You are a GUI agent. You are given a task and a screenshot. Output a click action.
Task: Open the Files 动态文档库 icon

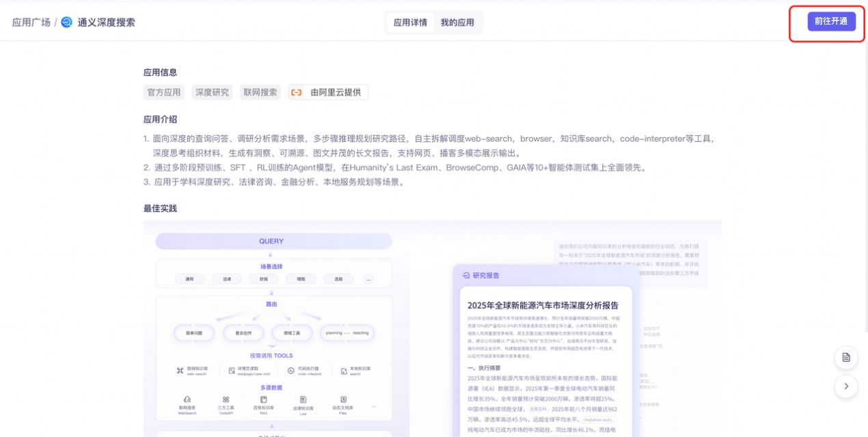pyautogui.click(x=342, y=398)
